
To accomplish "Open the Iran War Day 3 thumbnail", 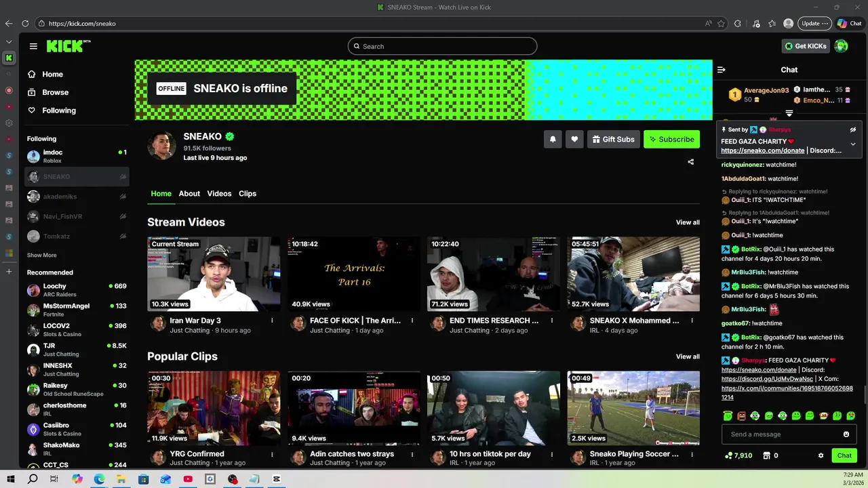I will click(214, 274).
